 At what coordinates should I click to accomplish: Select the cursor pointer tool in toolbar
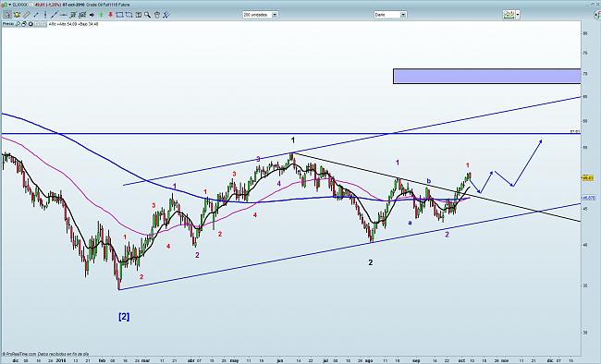click(x=7, y=15)
